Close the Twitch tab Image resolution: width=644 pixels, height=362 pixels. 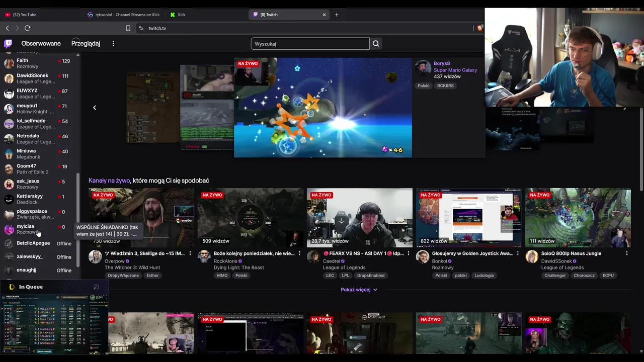point(324,15)
